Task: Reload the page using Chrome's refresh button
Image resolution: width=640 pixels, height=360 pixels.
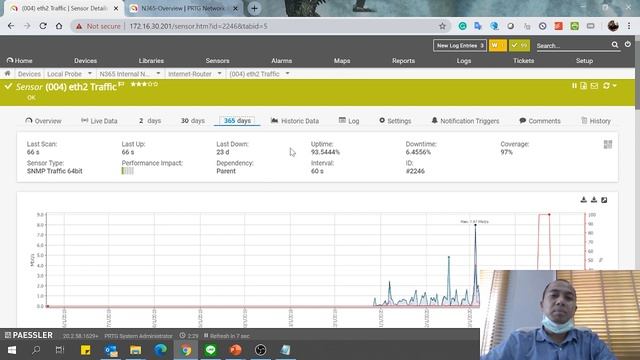Action: click(43, 26)
